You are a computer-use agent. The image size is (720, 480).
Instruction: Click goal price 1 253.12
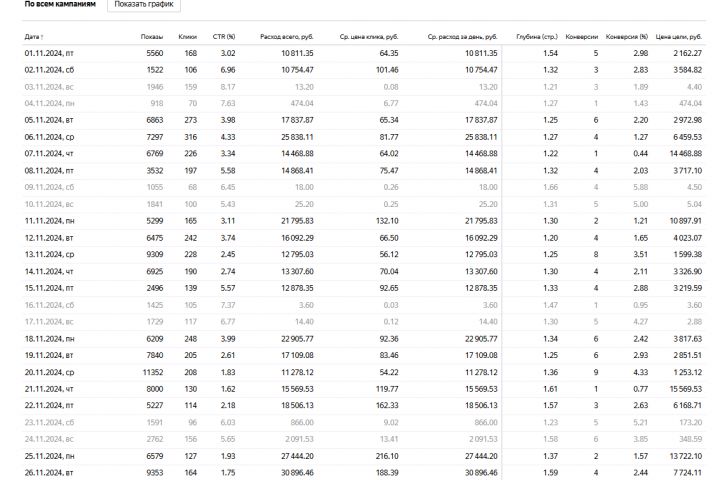point(687,372)
